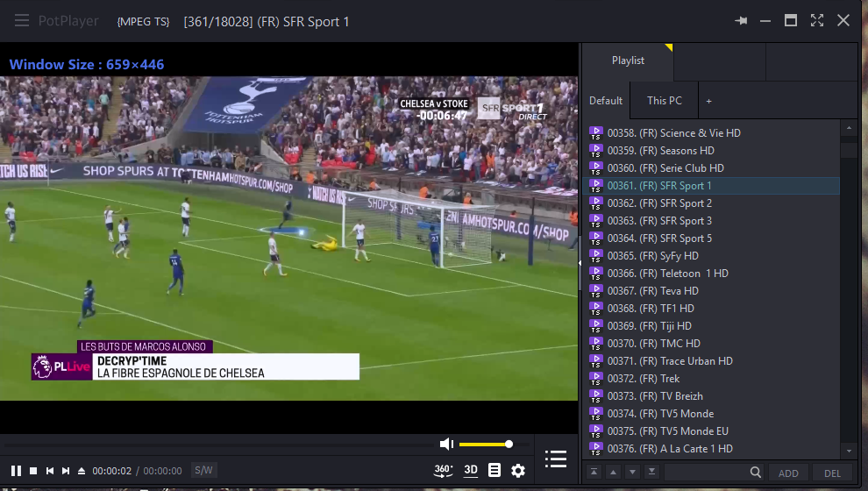868x491 pixels.
Task: Select 00367. (FR) Teva HD
Action: 711,290
